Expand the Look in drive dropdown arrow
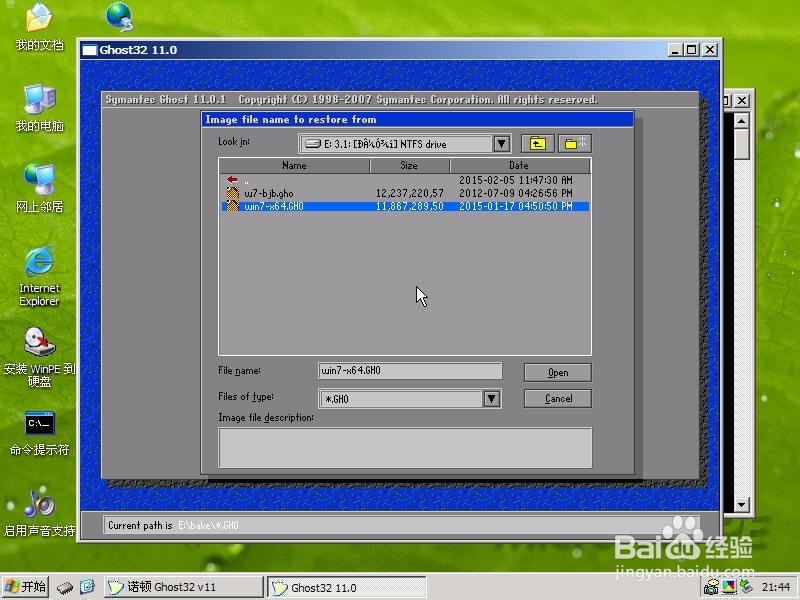The width and height of the screenshot is (800, 600). (x=502, y=144)
